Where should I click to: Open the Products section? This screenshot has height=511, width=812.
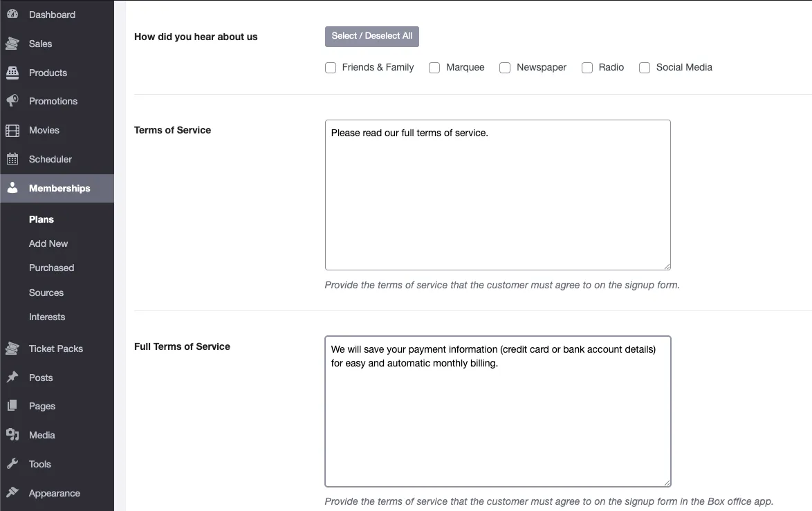click(x=48, y=73)
